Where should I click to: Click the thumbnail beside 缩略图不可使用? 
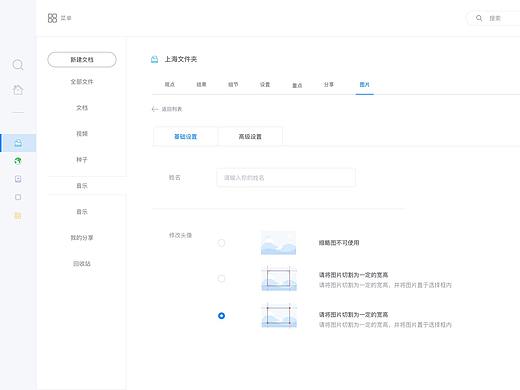[x=278, y=243]
